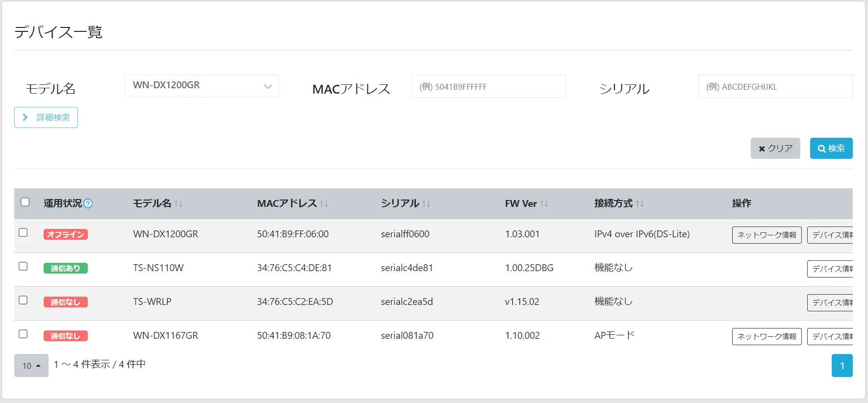Click model name TS-NS110W cell

pos(158,268)
